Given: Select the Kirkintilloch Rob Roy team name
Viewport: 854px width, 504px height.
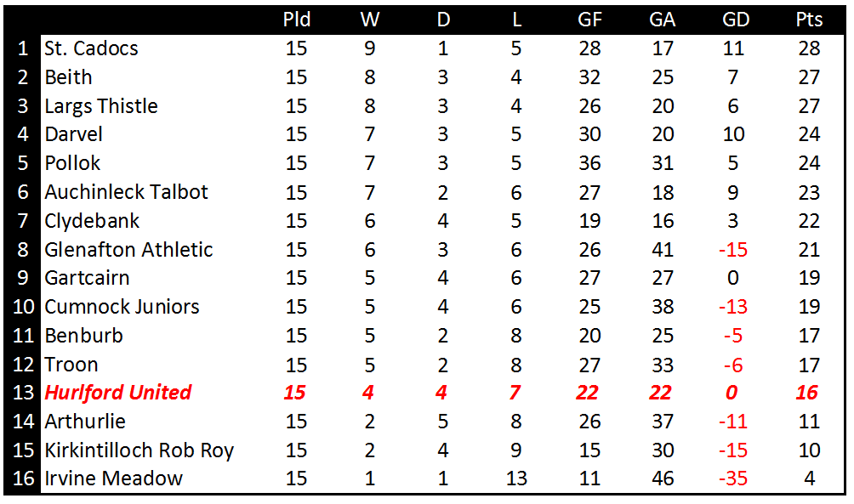Looking at the screenshot, I should point(139,450).
